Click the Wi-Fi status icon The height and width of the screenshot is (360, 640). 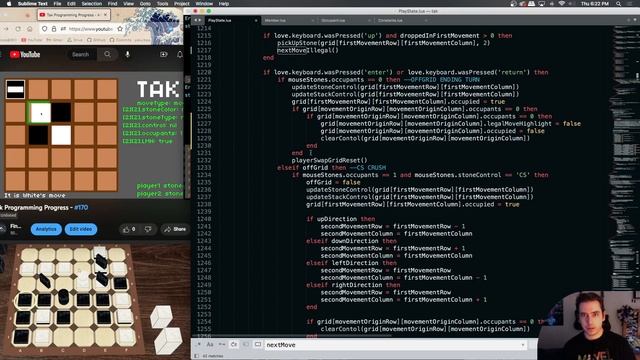[x=562, y=4]
